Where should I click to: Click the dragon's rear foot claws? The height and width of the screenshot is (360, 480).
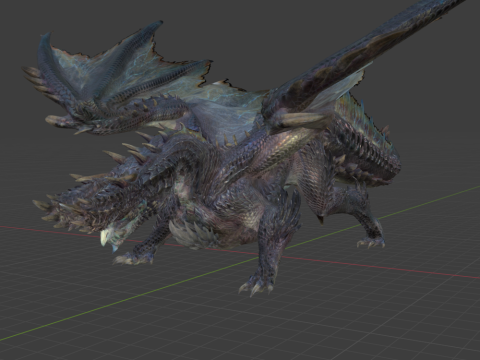pyautogui.click(x=371, y=242)
